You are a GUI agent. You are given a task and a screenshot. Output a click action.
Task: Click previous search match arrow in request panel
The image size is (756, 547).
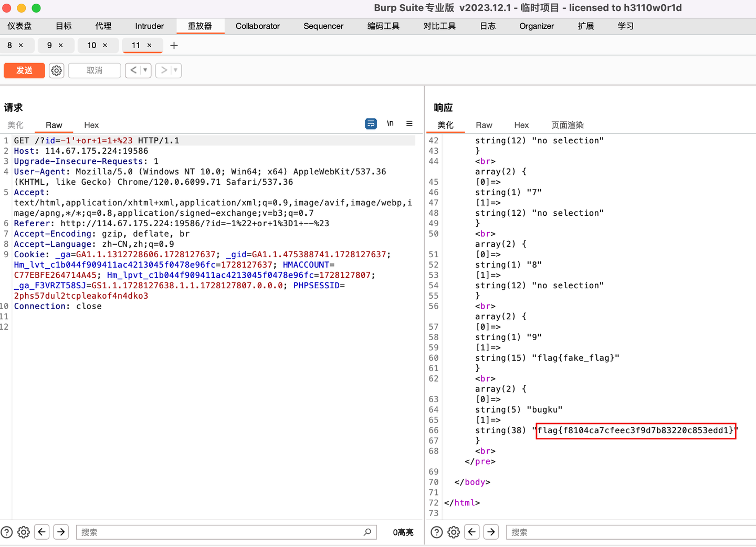tap(41, 532)
